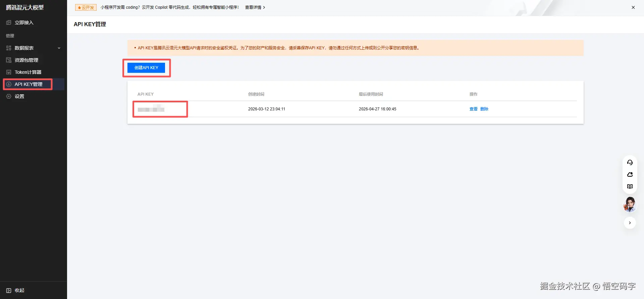The image size is (644, 299).
Task: Click the 设置 gear icon
Action: [x=9, y=96]
